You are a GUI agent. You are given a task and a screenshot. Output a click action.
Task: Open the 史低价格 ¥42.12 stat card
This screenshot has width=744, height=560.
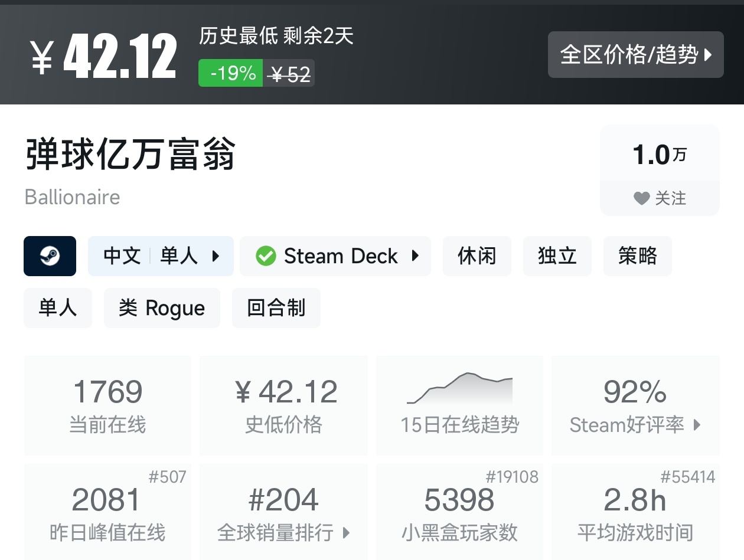click(x=283, y=405)
